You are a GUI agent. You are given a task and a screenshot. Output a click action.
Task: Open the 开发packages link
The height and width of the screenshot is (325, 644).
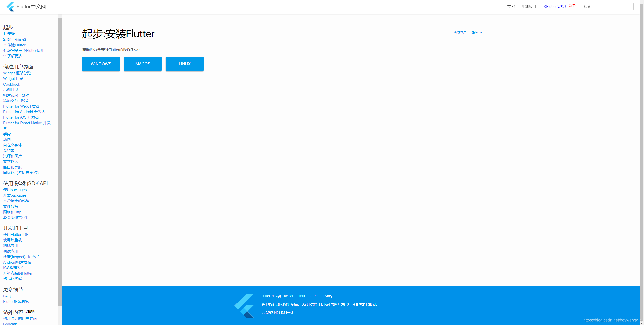click(15, 195)
